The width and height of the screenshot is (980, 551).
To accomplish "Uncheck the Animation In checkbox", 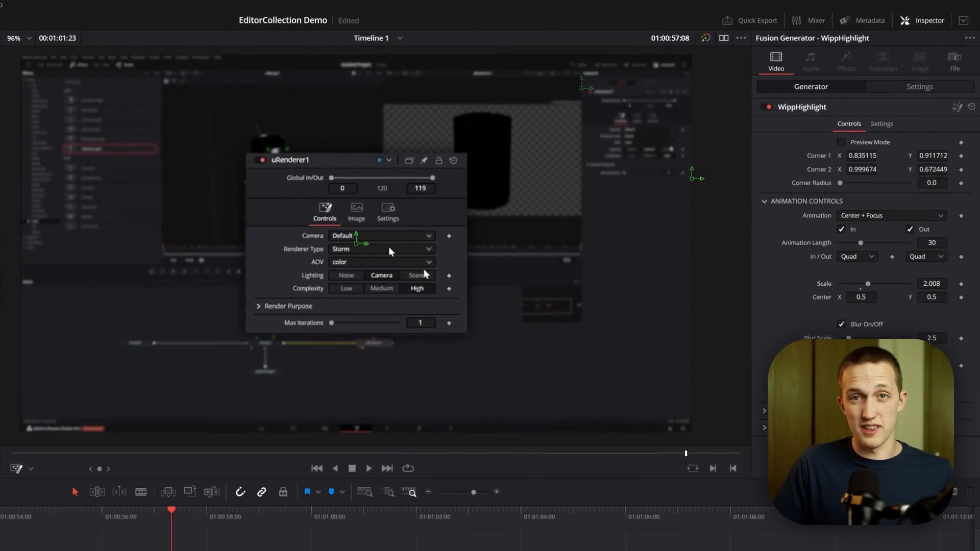I will pos(841,229).
